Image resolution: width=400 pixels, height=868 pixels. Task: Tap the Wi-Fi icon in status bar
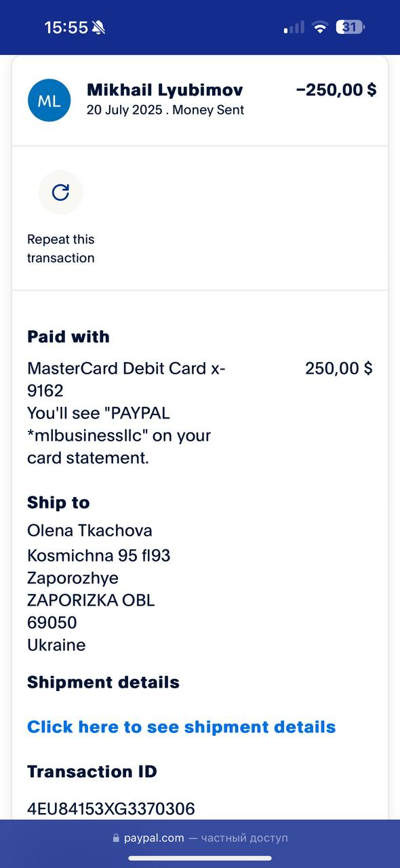click(320, 27)
